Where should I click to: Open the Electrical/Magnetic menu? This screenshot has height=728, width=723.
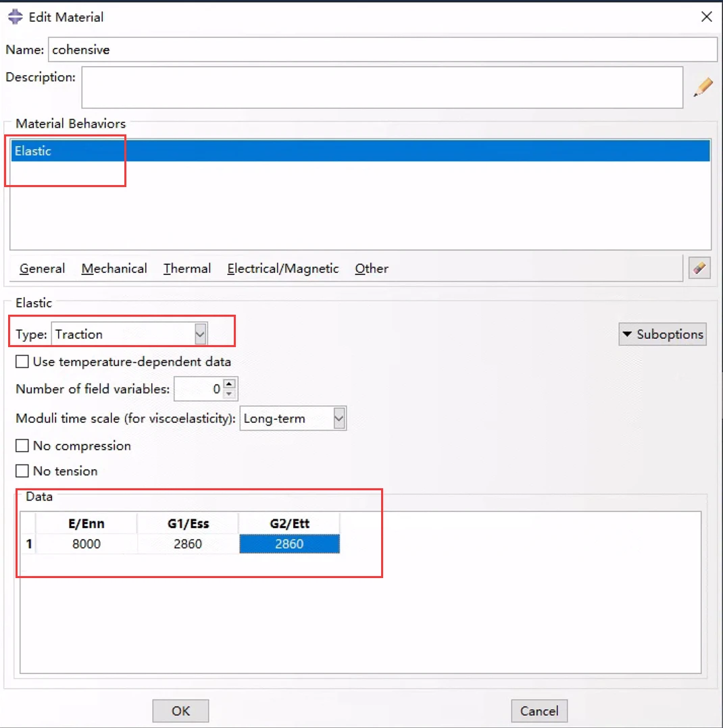283,268
